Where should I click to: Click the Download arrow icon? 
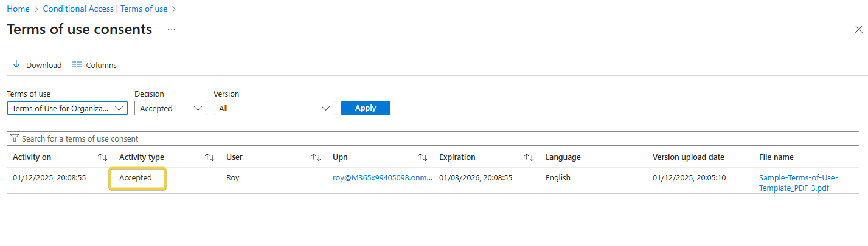16,64
